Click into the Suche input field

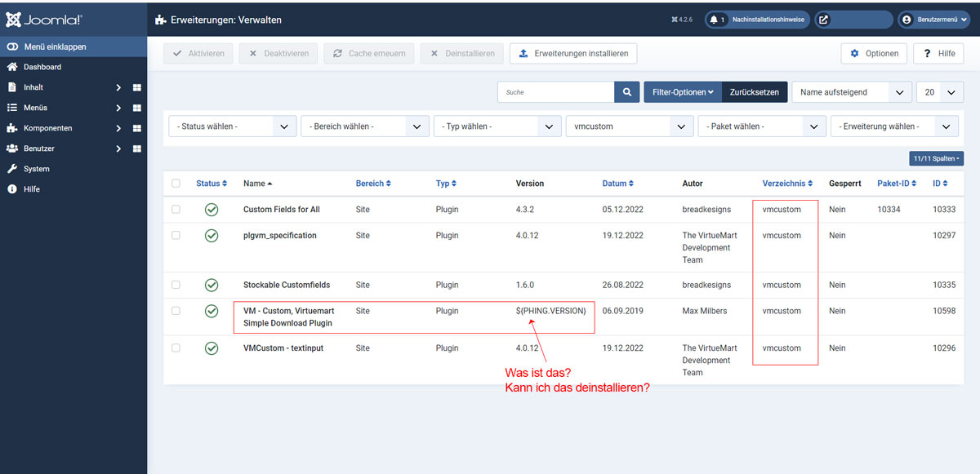[x=556, y=92]
